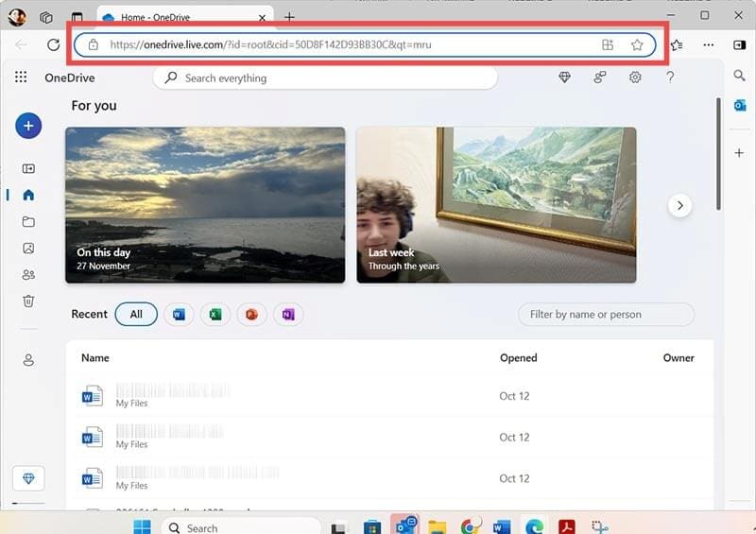Screen dimensions: 756x534
Task: Add this page to favorites star icon
Action: (x=637, y=44)
